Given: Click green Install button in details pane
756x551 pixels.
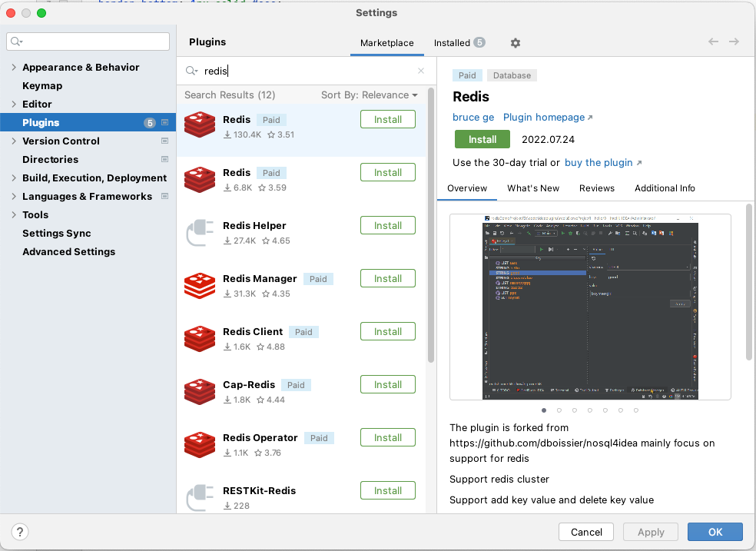Looking at the screenshot, I should pos(482,139).
